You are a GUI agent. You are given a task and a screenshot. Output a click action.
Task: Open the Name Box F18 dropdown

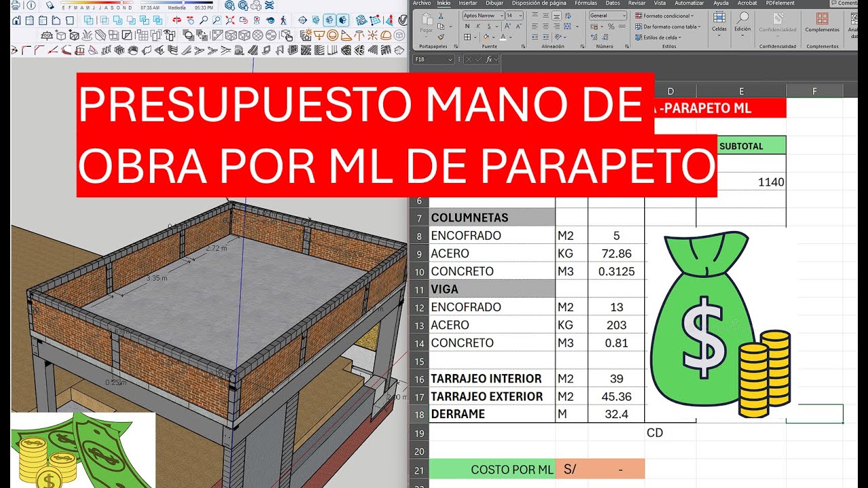[x=450, y=60]
